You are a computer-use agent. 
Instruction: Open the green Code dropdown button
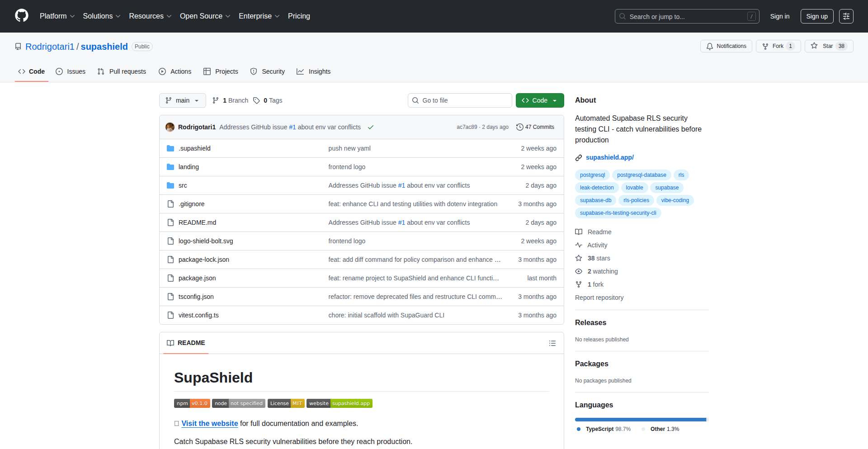coord(540,100)
